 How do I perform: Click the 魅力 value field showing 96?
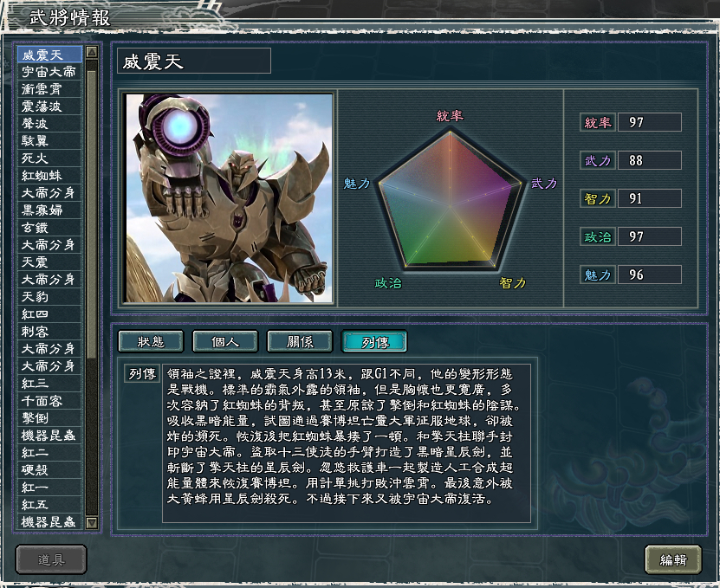click(x=649, y=275)
